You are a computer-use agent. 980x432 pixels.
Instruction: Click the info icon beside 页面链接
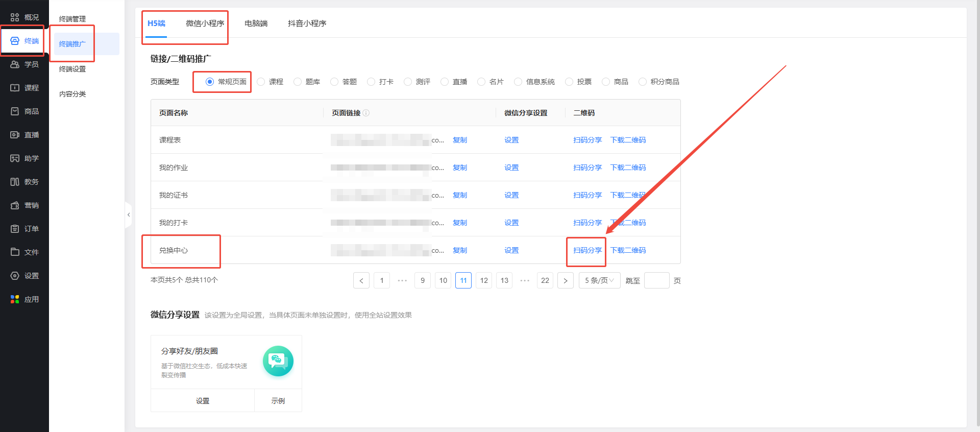366,113
